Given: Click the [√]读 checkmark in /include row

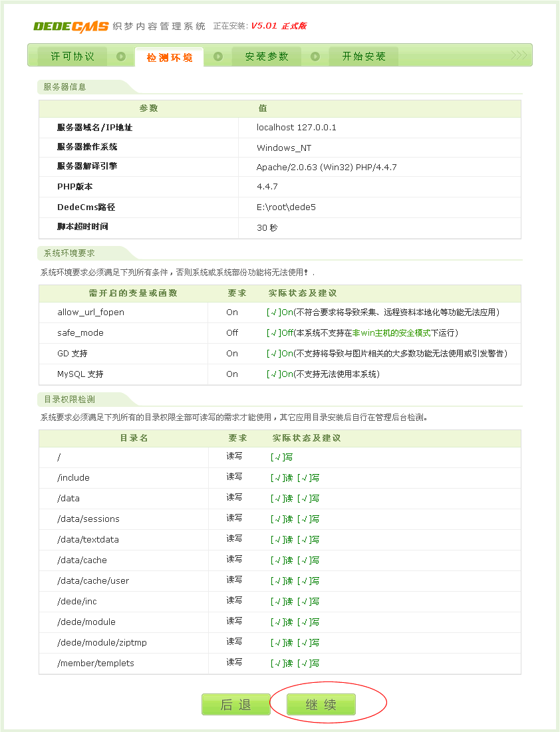Looking at the screenshot, I should (281, 477).
